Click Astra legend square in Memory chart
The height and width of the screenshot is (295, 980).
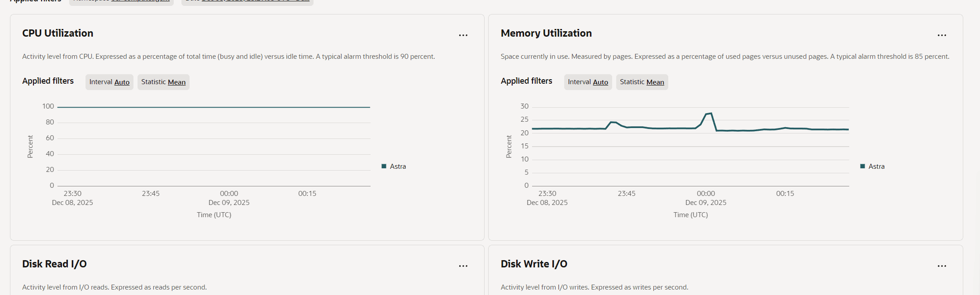tap(863, 167)
